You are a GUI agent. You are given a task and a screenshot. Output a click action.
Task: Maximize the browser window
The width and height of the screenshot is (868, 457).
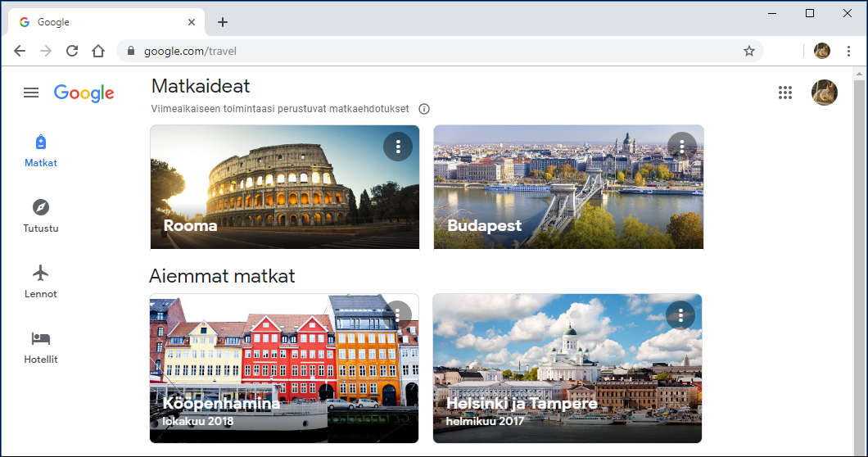point(809,13)
